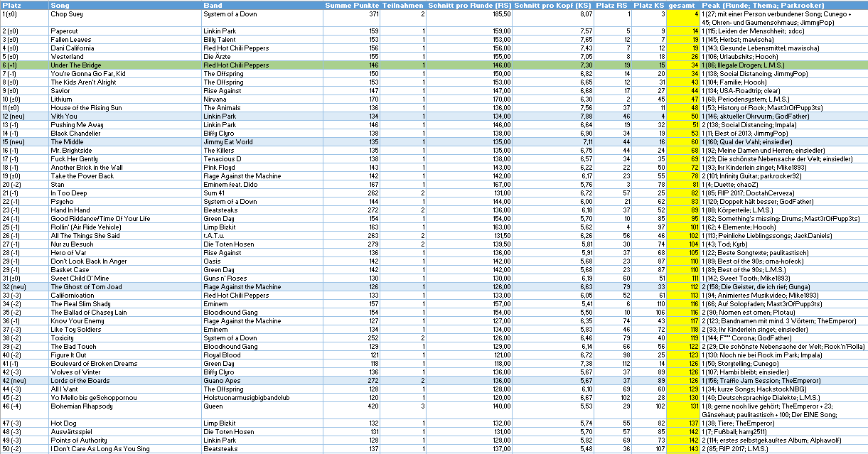Click the With You song cell
Image resolution: width=868 pixels, height=454 pixels.
click(125, 117)
